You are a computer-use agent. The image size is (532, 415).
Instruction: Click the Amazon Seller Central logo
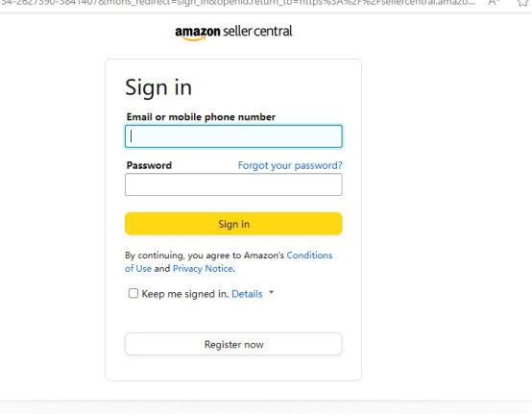coord(233,33)
